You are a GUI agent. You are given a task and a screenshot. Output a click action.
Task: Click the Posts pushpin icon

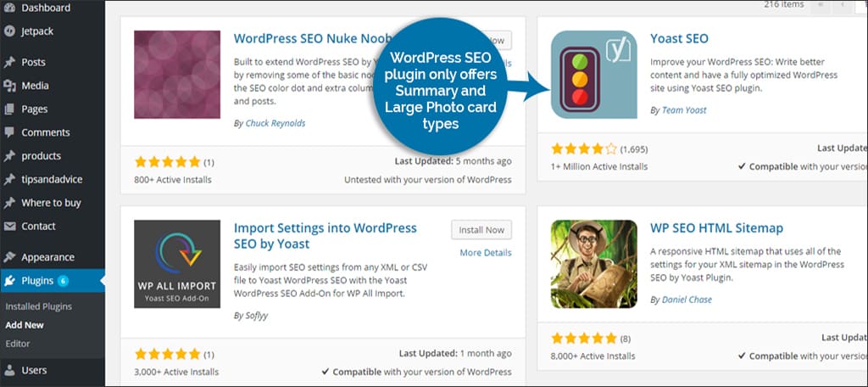tap(9, 63)
